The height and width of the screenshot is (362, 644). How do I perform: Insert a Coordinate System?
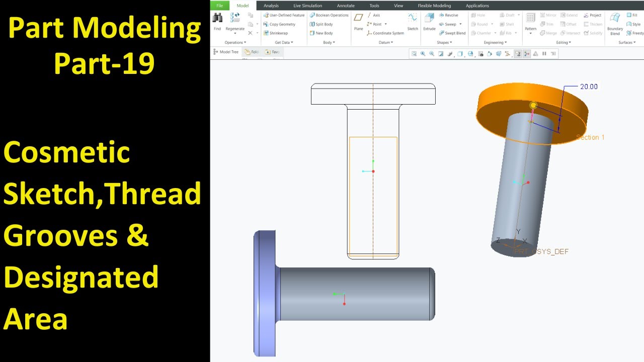point(385,33)
